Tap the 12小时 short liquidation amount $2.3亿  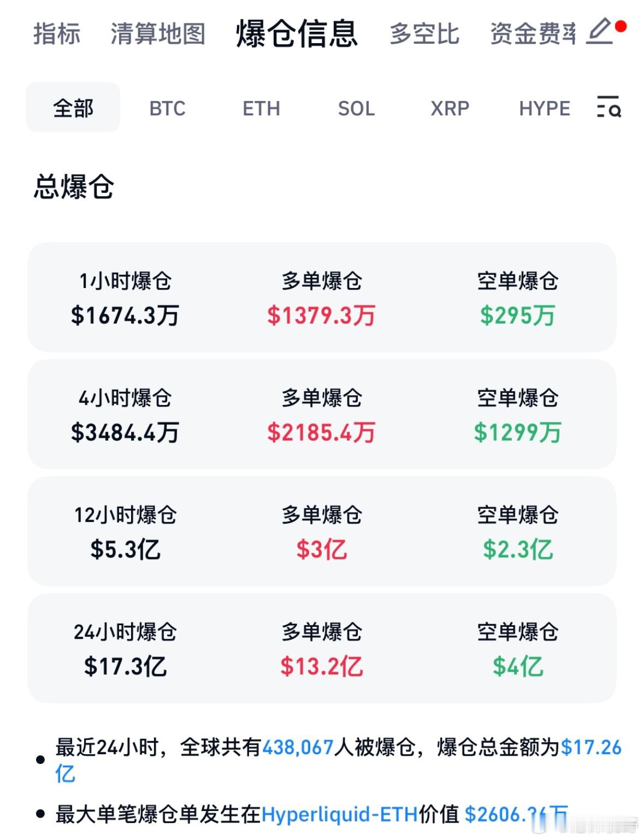517,549
